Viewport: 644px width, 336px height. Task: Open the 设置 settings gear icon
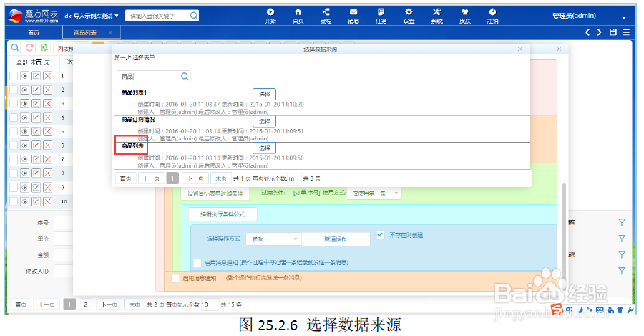409,16
